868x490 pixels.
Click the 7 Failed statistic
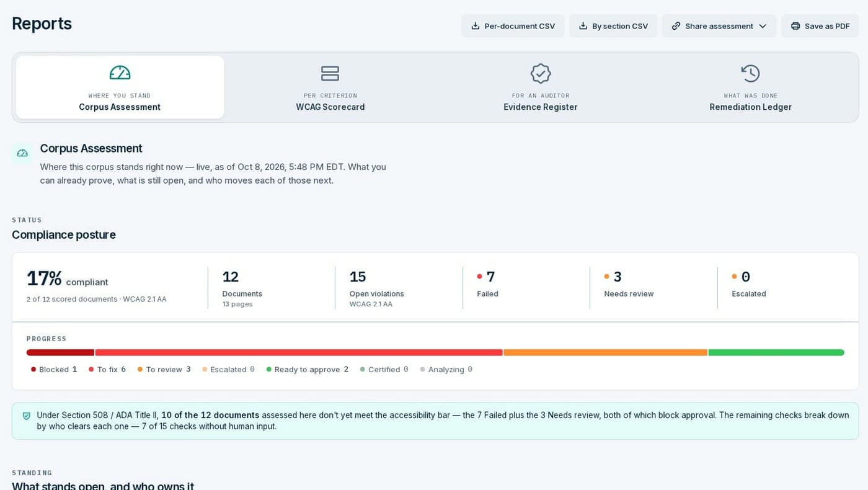487,283
